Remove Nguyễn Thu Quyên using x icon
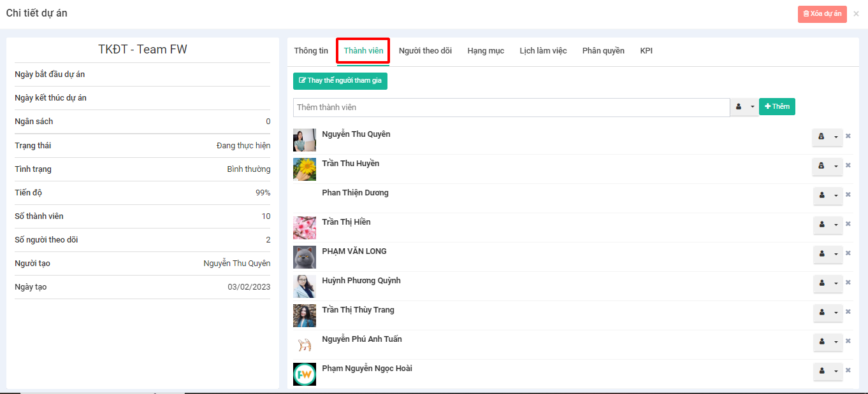The height and width of the screenshot is (394, 868). point(848,136)
